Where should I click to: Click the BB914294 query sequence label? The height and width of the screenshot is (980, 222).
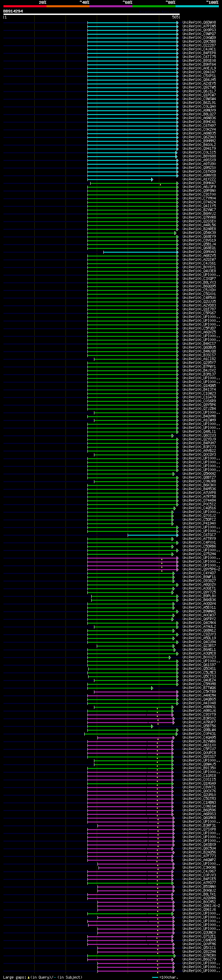coord(13,11)
